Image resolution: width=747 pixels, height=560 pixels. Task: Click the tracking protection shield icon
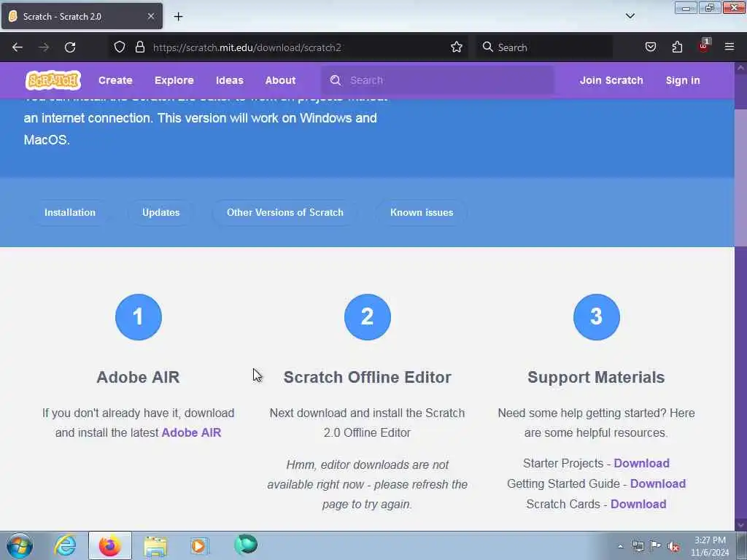[x=120, y=47]
